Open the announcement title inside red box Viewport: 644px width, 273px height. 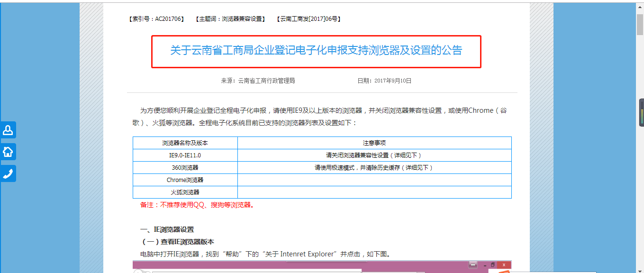pyautogui.click(x=316, y=50)
